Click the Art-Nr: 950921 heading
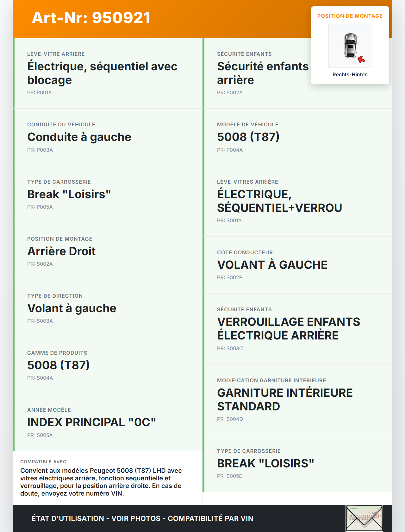Image resolution: width=405 pixels, height=532 pixels. (x=91, y=18)
